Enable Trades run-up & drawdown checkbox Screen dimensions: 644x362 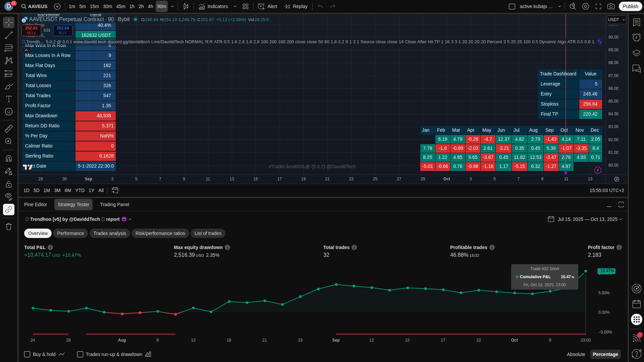80,354
